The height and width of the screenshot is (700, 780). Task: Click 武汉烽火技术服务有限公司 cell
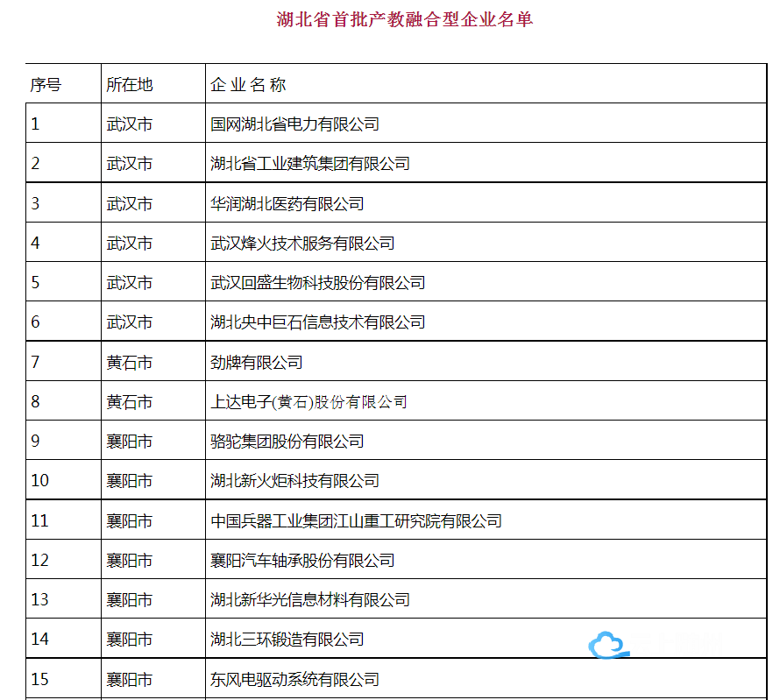pyautogui.click(x=302, y=244)
